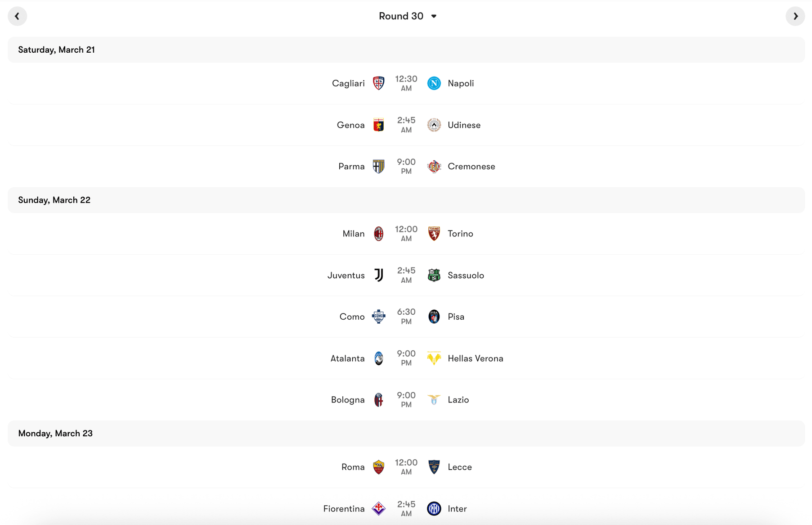Select the Inter logo icon
812x525 pixels.
(x=433, y=508)
